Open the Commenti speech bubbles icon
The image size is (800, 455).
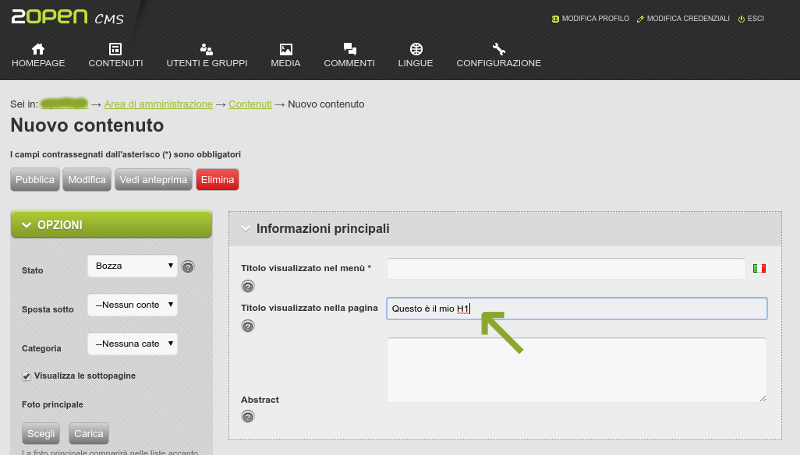pos(349,49)
